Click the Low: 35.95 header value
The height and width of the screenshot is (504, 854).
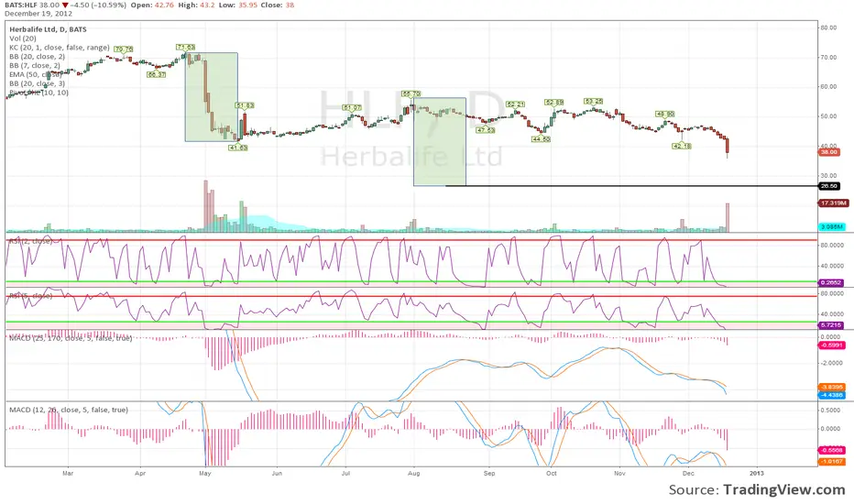coord(237,5)
